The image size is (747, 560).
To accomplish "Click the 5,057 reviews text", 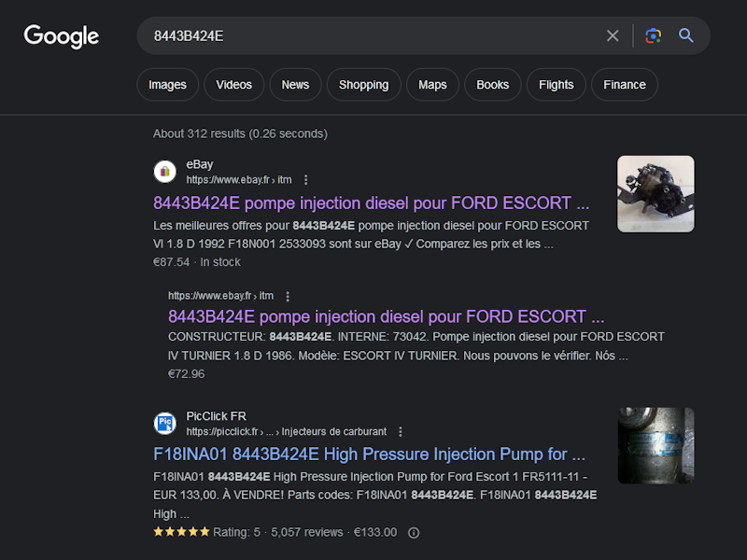I will coord(307,532).
